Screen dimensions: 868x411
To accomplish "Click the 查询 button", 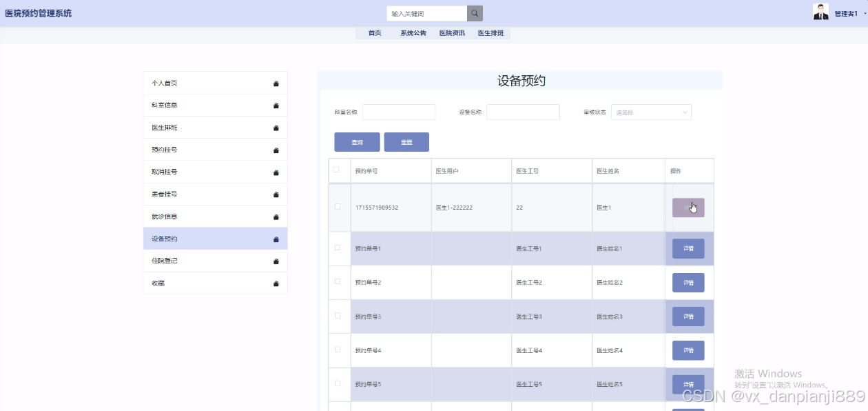I will click(357, 142).
